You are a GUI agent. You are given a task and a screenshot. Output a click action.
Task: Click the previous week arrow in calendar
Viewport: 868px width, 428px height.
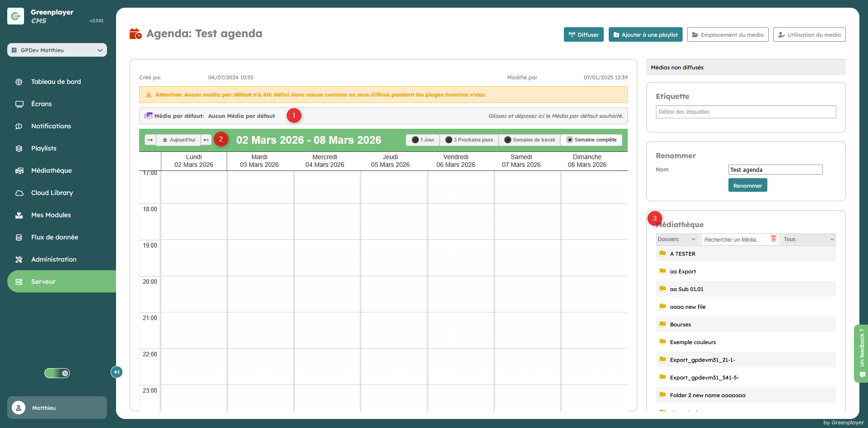tap(150, 140)
